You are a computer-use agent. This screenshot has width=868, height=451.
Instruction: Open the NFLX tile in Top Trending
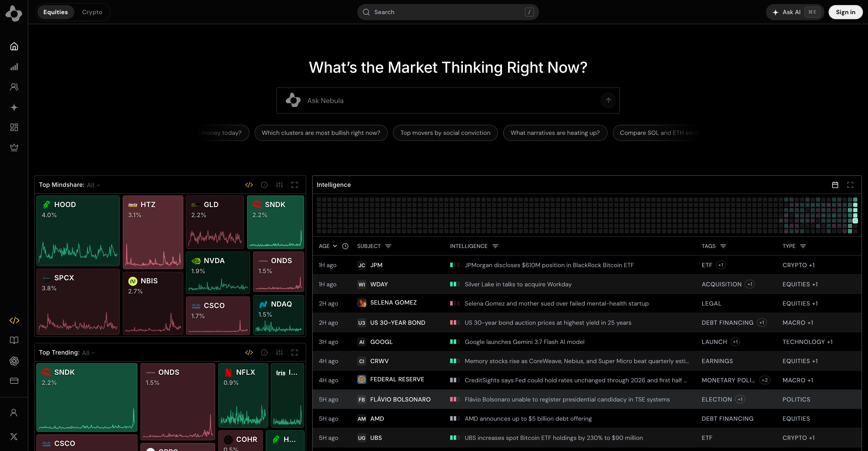(243, 395)
